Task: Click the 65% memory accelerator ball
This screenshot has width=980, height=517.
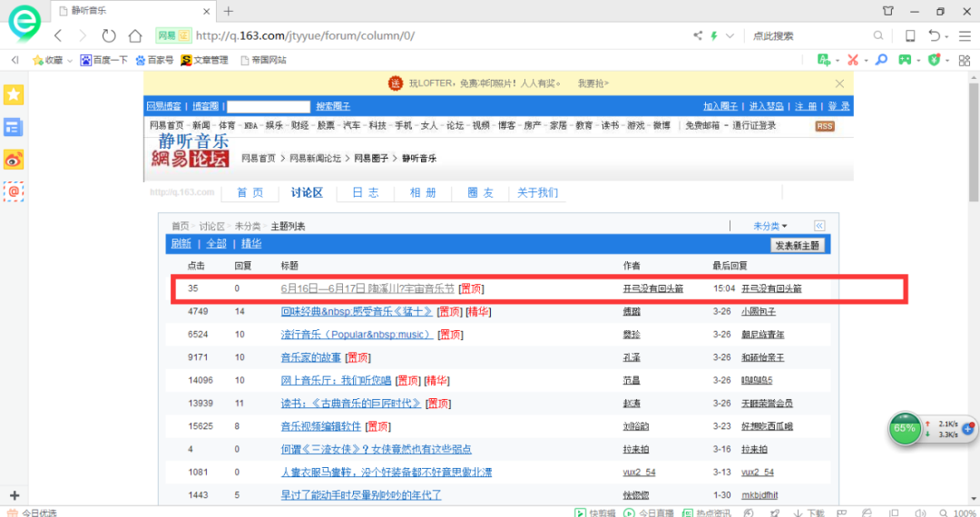Action: (x=905, y=428)
